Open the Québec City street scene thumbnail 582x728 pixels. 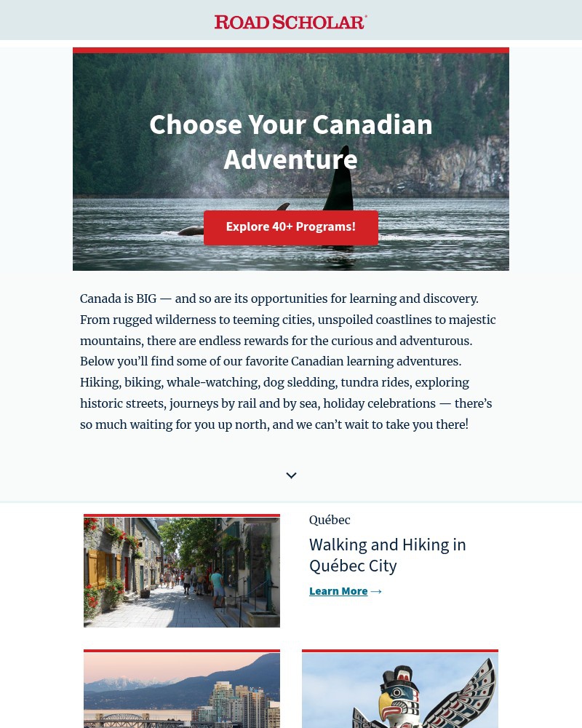point(181,571)
